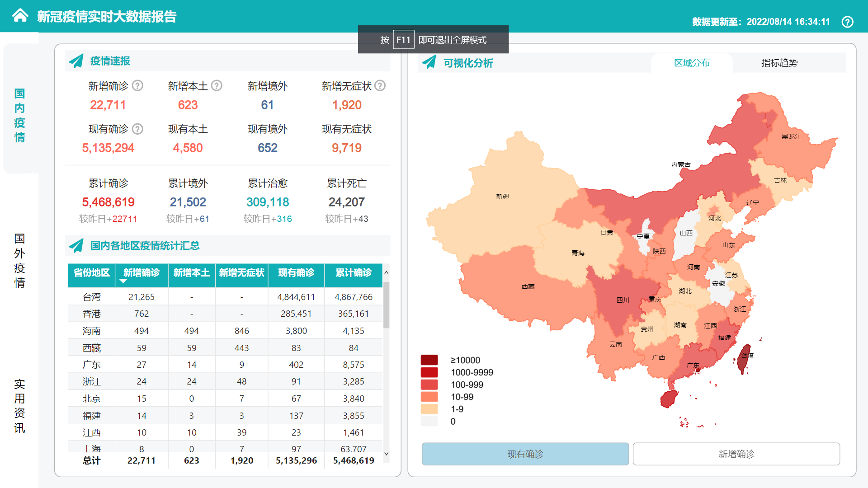868x488 pixels.
Task: Click help icon next to 新增本土
Action: tap(217, 86)
